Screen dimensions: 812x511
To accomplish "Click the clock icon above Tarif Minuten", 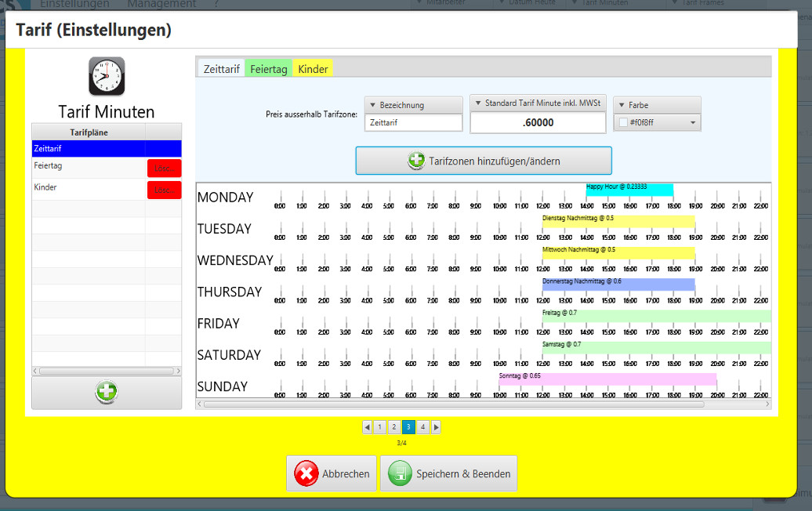I will click(107, 76).
